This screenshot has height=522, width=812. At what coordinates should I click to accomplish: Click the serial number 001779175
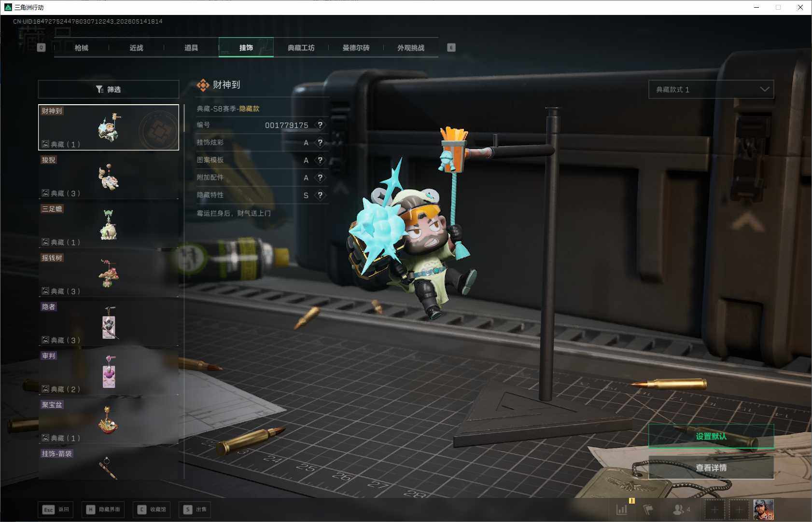pyautogui.click(x=287, y=125)
